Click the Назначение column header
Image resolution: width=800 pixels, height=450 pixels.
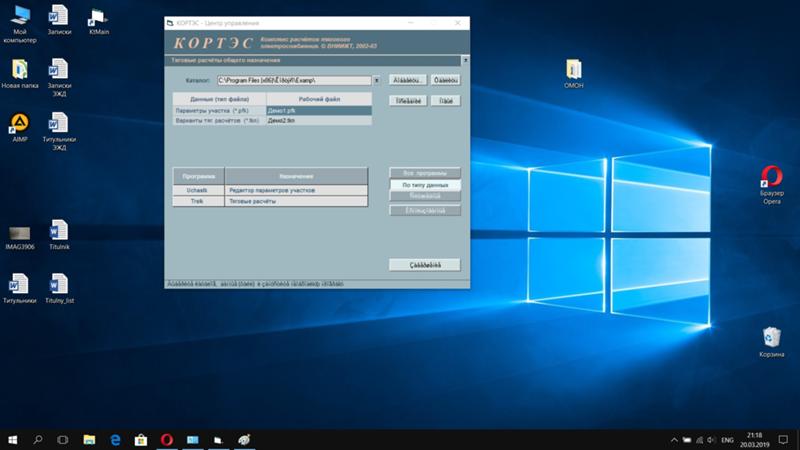296,176
